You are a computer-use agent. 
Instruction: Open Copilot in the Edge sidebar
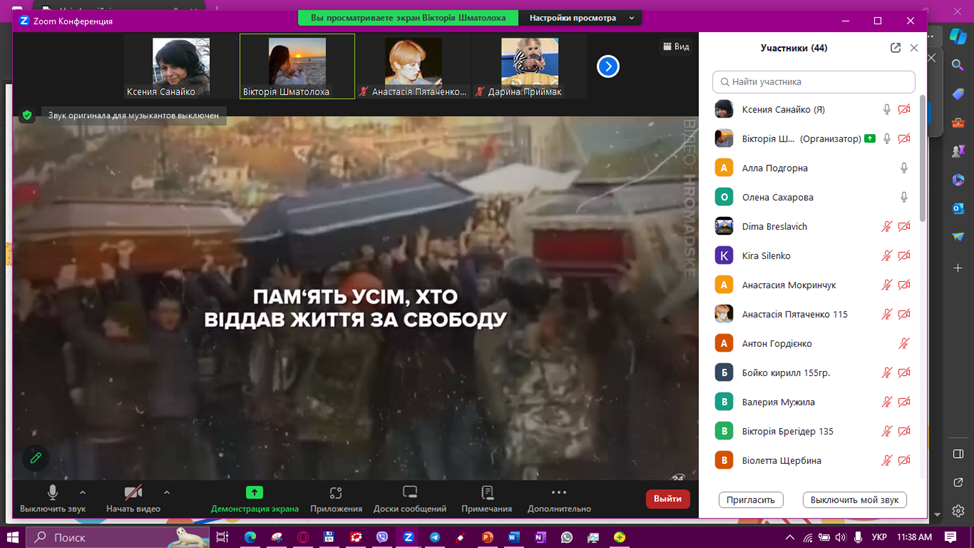click(x=958, y=37)
